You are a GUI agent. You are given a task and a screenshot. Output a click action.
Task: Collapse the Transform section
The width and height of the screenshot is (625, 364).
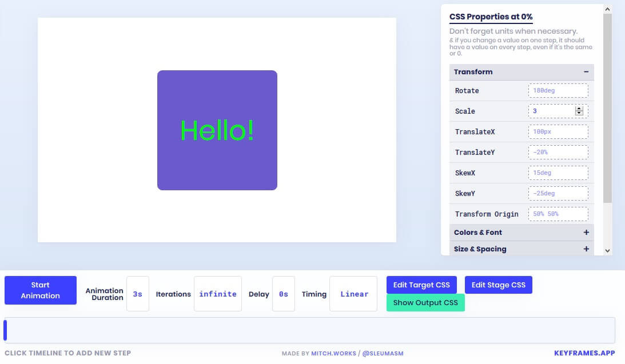click(x=586, y=71)
